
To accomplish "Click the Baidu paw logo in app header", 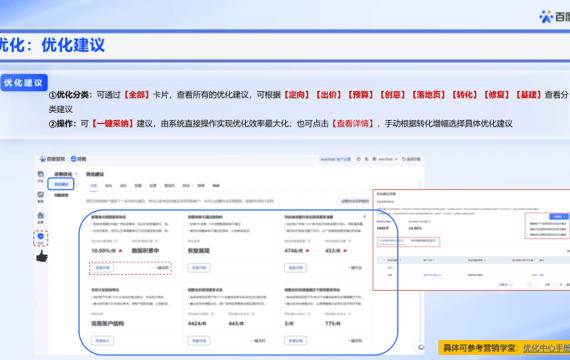I will [x=43, y=159].
